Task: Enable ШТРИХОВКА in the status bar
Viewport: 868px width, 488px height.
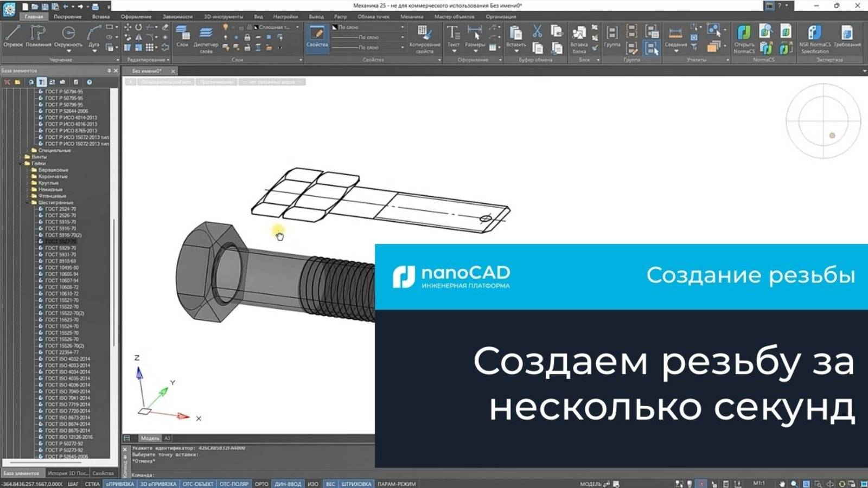Action: tap(355, 483)
